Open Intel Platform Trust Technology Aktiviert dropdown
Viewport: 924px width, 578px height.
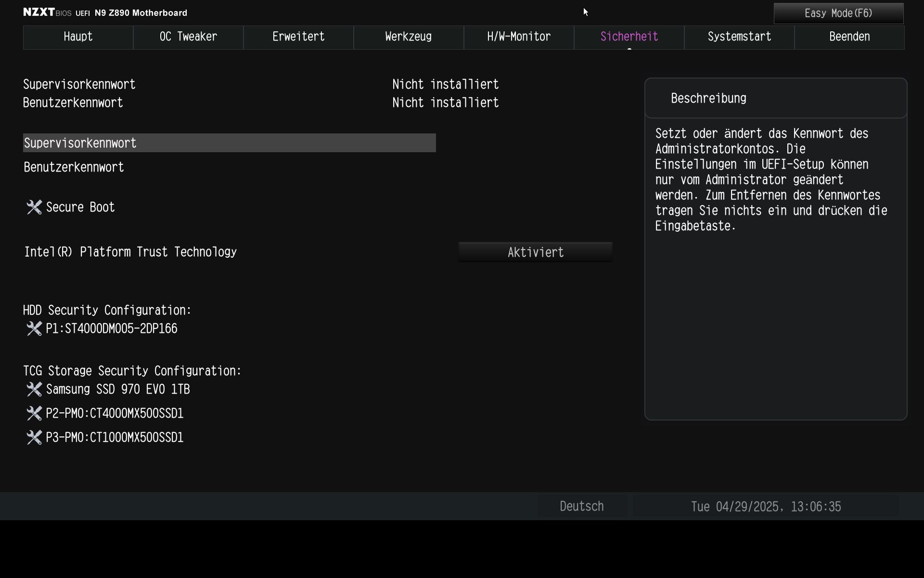click(x=535, y=252)
